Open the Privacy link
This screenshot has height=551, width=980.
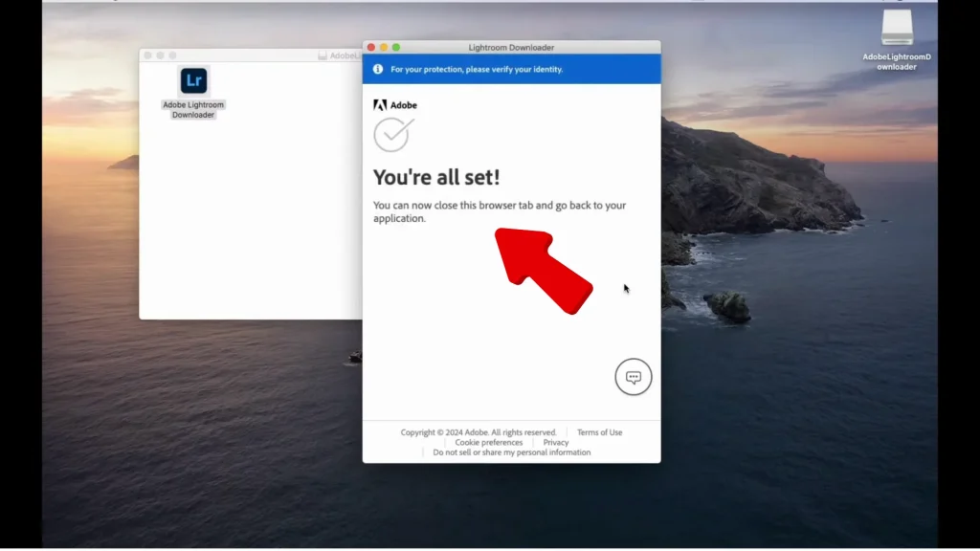[556, 442]
